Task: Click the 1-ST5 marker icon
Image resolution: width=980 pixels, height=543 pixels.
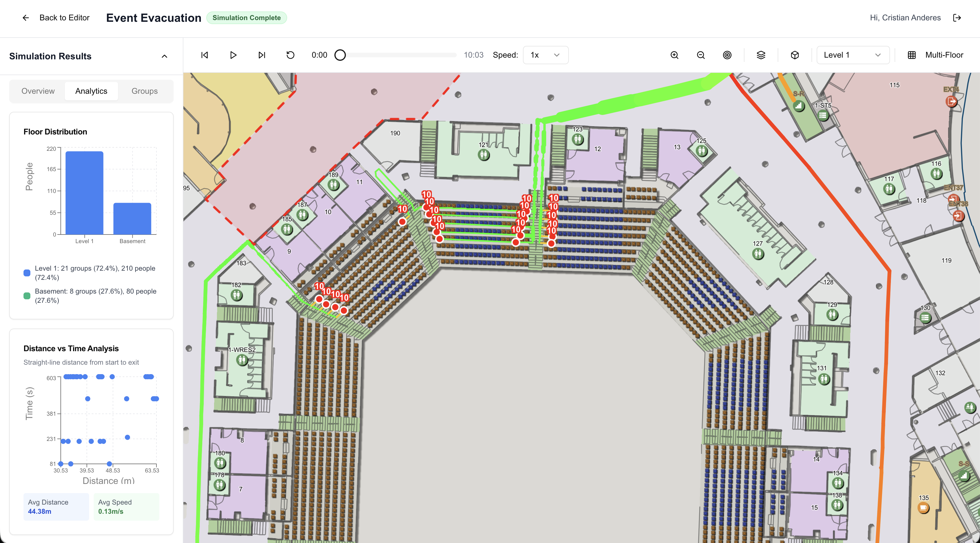Action: (x=823, y=115)
